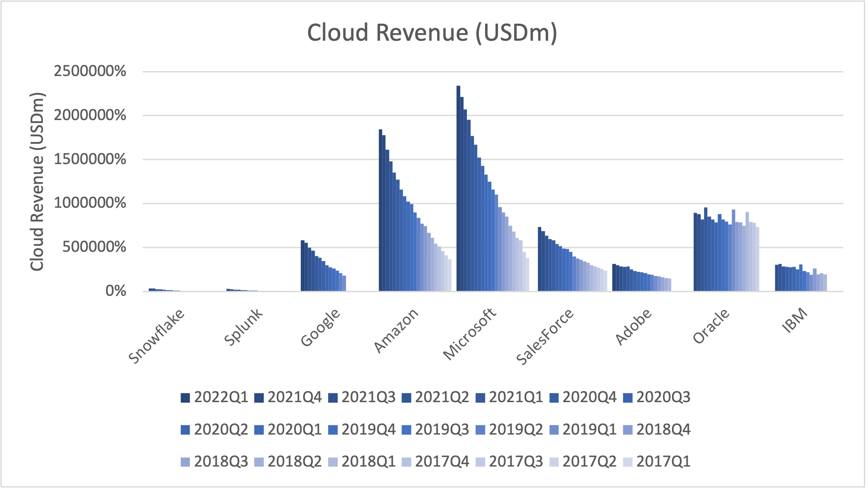
Task: Click the first Google bar for 2022Q1
Action: (302, 266)
